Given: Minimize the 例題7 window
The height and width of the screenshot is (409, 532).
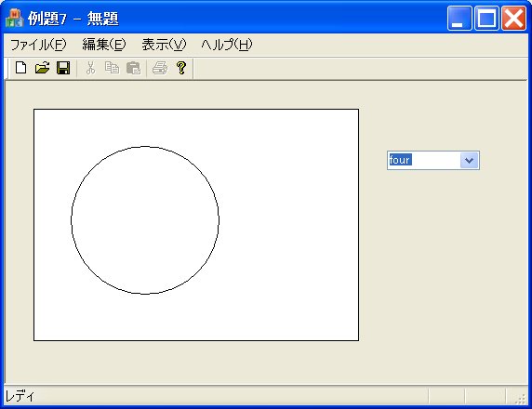Looking at the screenshot, I should [459, 18].
